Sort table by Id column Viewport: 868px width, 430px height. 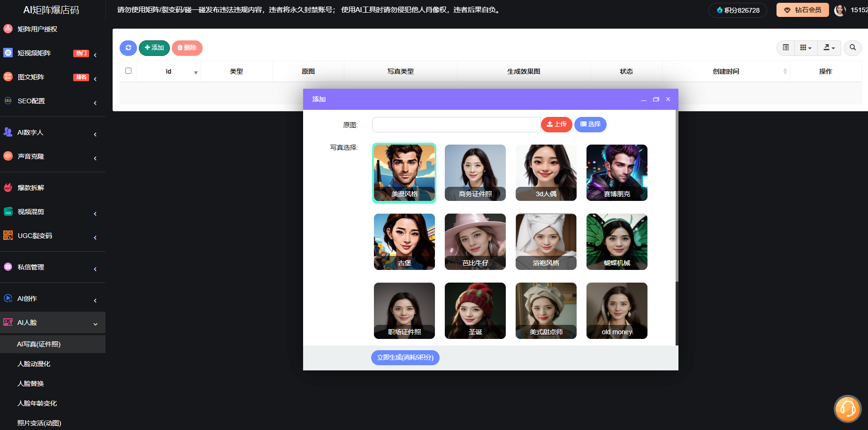tap(168, 71)
